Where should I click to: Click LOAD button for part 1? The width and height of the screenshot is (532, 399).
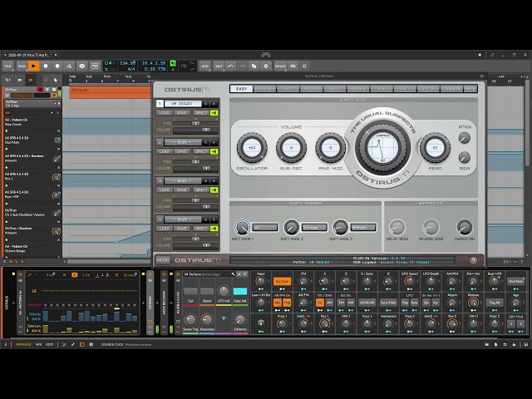pos(165,113)
